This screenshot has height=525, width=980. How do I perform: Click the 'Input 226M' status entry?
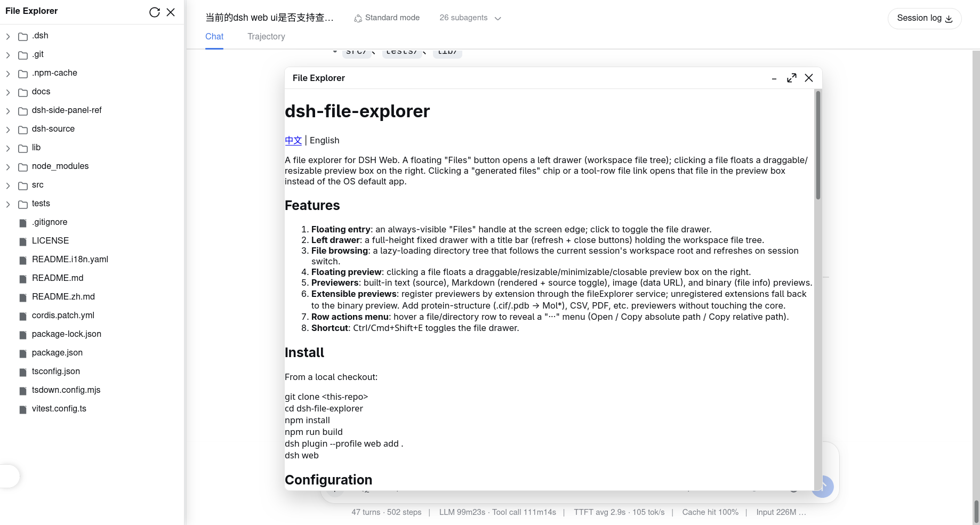[x=781, y=512]
